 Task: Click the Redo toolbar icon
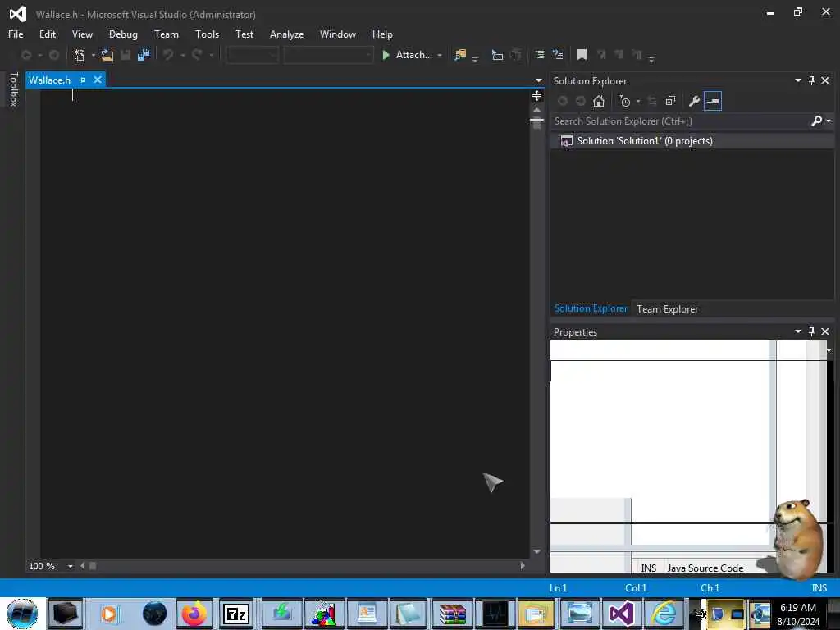pos(197,55)
